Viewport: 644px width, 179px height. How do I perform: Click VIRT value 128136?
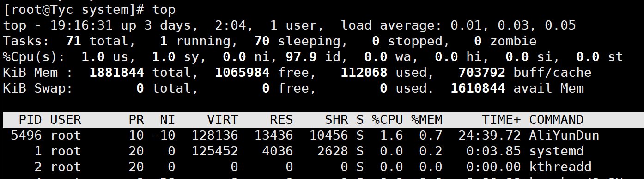[215, 136]
